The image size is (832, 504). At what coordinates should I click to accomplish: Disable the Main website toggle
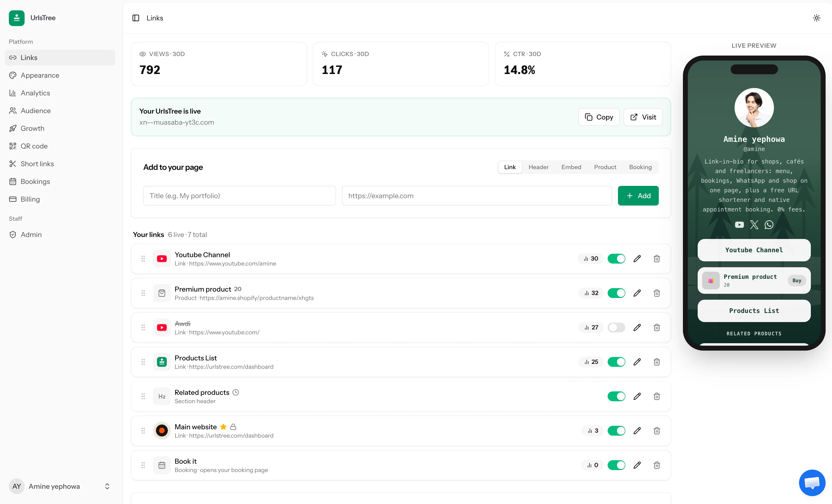616,431
